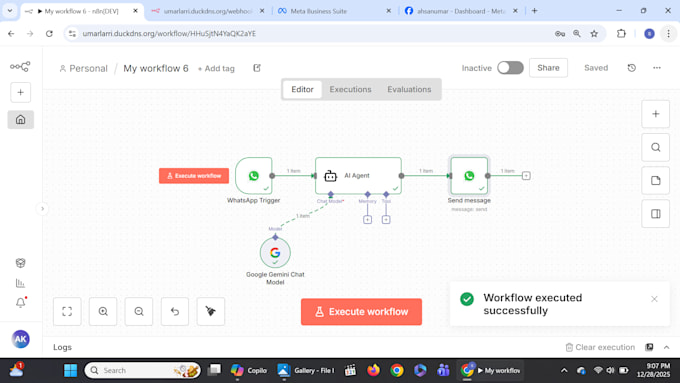The height and width of the screenshot is (383, 680).
Task: Bookmark this page with the star
Action: click(x=594, y=33)
